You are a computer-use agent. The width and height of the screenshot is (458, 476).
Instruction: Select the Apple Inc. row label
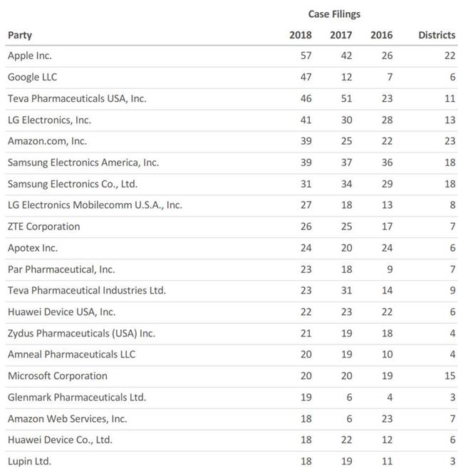coord(30,56)
